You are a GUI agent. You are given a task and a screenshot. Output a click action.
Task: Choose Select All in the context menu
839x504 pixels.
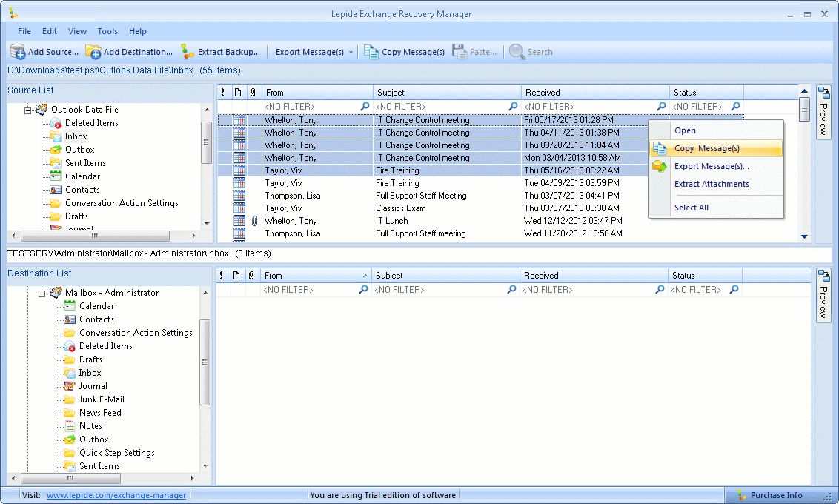[x=717, y=208]
